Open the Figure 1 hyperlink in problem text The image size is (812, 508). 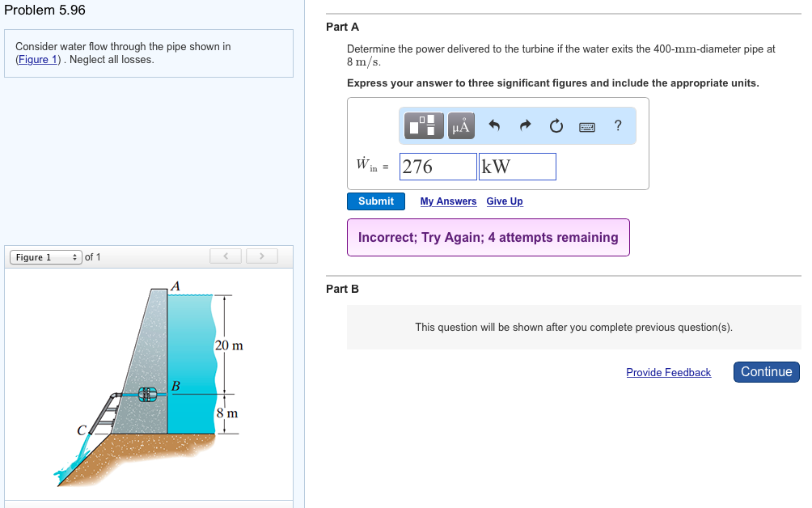(x=37, y=59)
